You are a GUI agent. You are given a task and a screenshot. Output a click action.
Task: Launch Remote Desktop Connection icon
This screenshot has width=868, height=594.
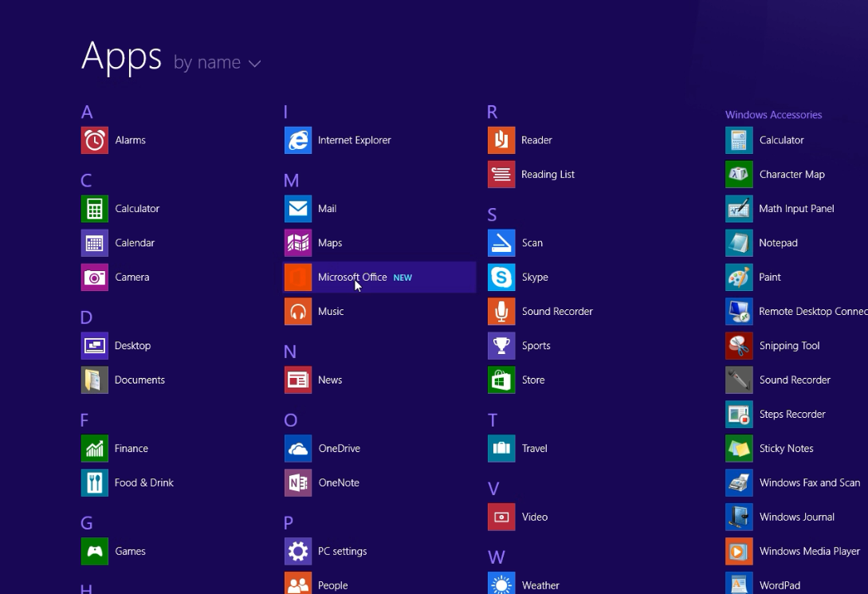(x=739, y=312)
